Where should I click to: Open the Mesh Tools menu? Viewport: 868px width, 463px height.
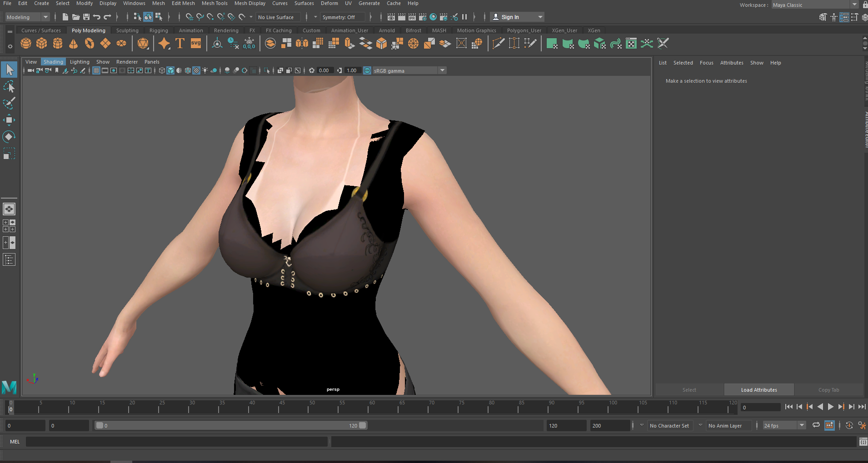215,3
